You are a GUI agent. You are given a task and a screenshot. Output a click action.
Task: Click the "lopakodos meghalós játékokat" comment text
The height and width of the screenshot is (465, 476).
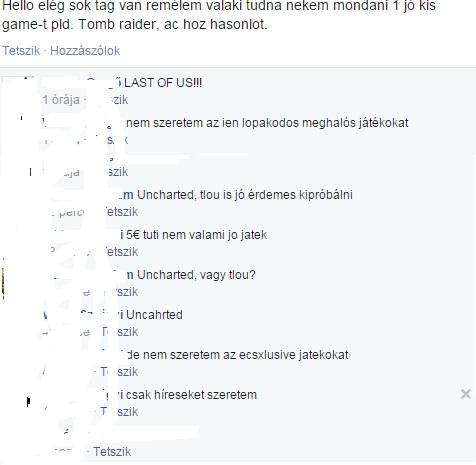[267, 123]
